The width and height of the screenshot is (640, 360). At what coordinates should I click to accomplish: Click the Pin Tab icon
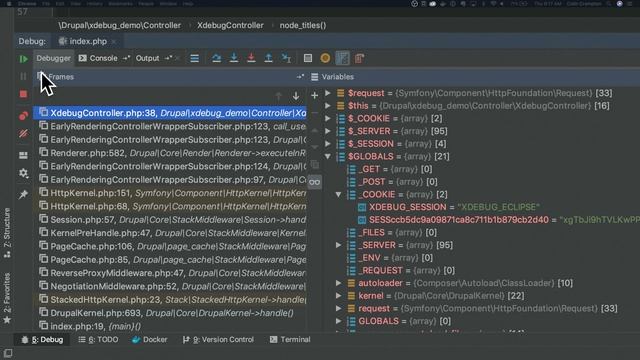click(x=23, y=194)
